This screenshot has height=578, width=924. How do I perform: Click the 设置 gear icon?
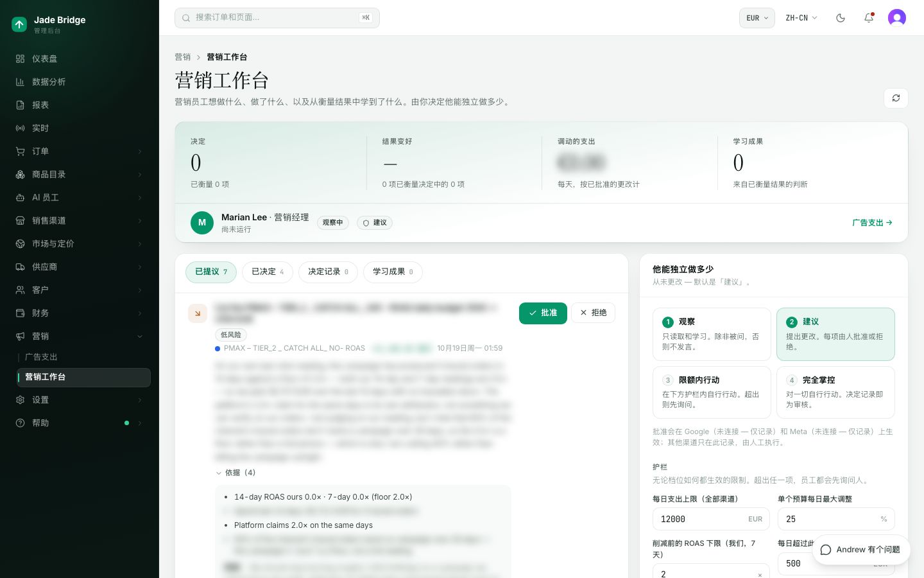pos(20,399)
